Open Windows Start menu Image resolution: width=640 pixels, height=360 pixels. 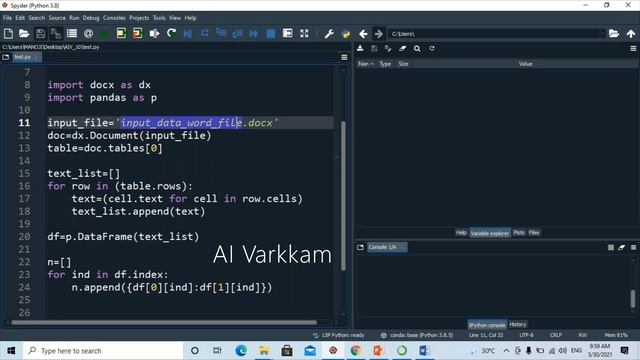click(x=11, y=351)
